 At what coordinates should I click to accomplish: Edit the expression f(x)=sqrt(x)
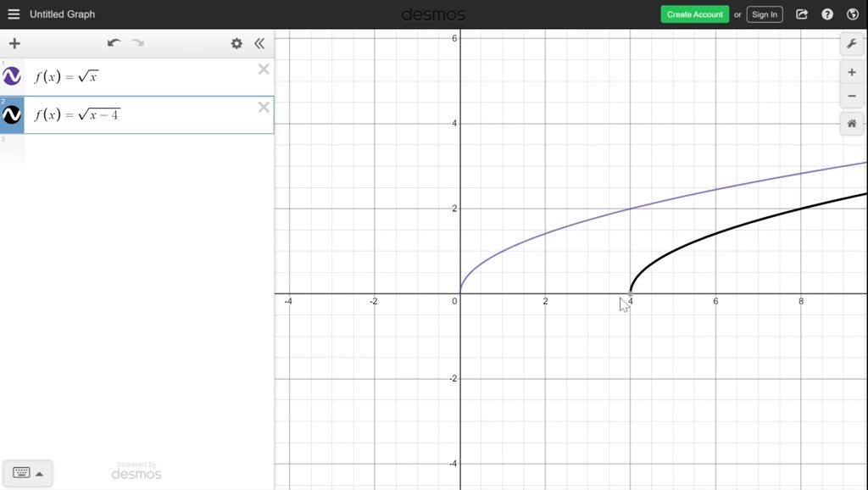tap(66, 76)
